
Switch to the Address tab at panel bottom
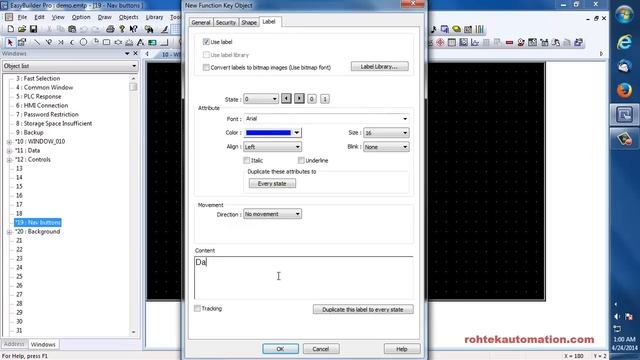pyautogui.click(x=14, y=344)
